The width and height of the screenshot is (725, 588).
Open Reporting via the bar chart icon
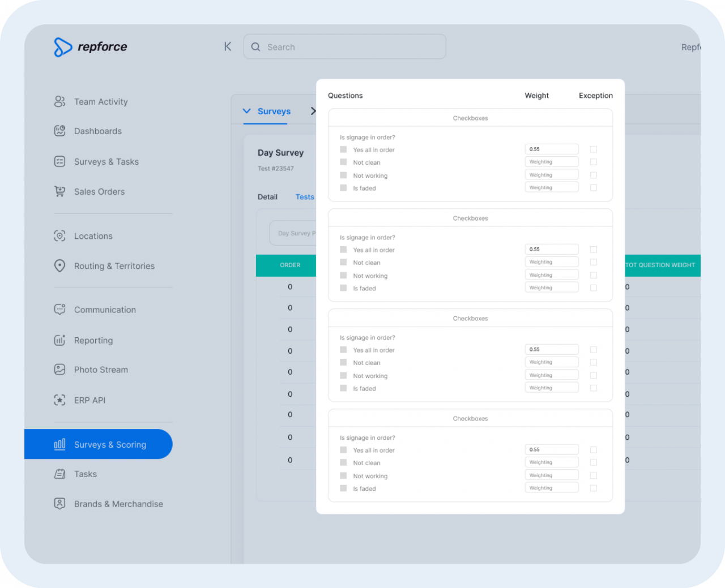[x=60, y=340]
